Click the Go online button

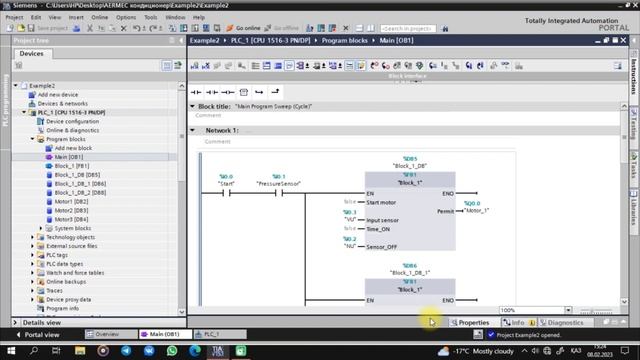(x=244, y=28)
